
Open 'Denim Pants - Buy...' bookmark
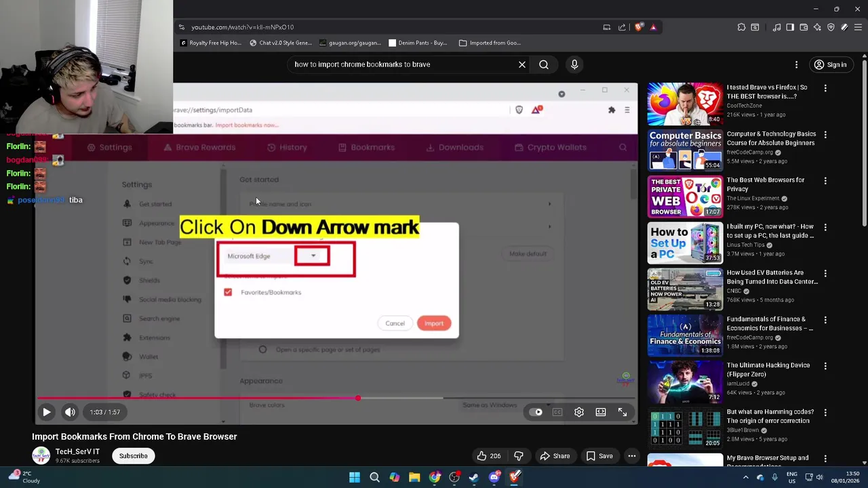coord(418,43)
